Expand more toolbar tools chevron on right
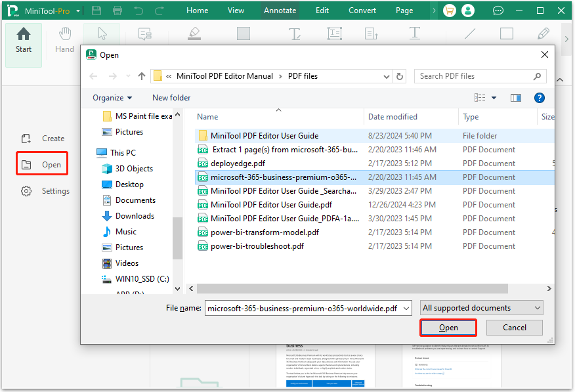Image resolution: width=575 pixels, height=392 pixels. 566,39
